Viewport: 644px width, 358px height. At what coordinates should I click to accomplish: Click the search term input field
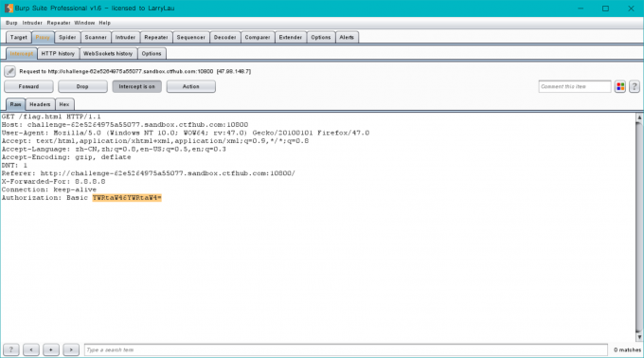tap(346, 349)
